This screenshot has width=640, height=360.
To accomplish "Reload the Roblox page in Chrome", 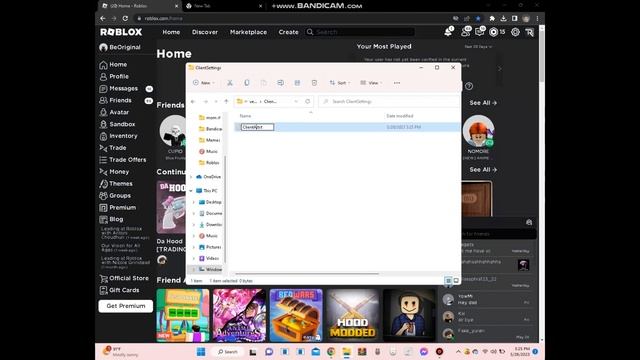I will pos(125,18).
